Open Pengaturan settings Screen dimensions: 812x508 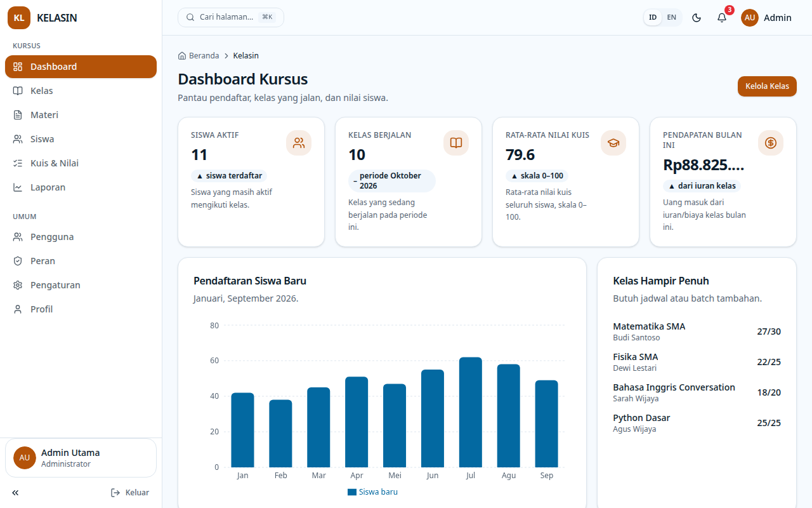pyautogui.click(x=81, y=285)
